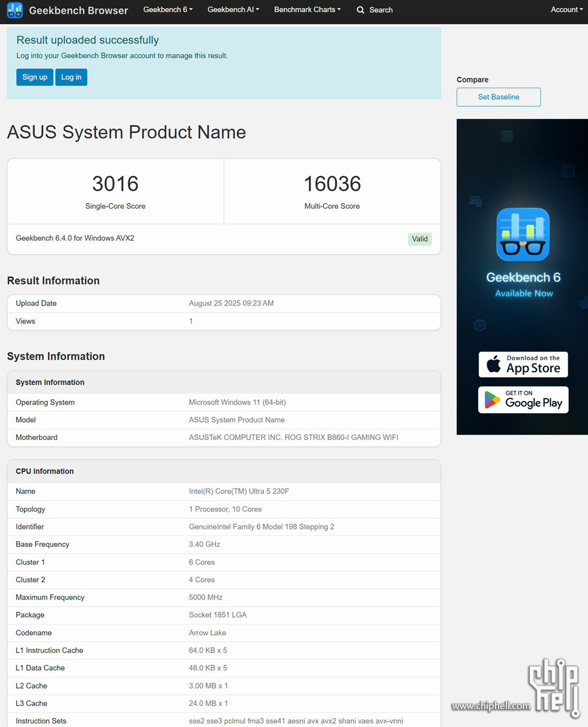Viewport: 588px width, 727px height.
Task: Click the Maximum Frequency value '5000 MHz'
Action: click(x=206, y=597)
